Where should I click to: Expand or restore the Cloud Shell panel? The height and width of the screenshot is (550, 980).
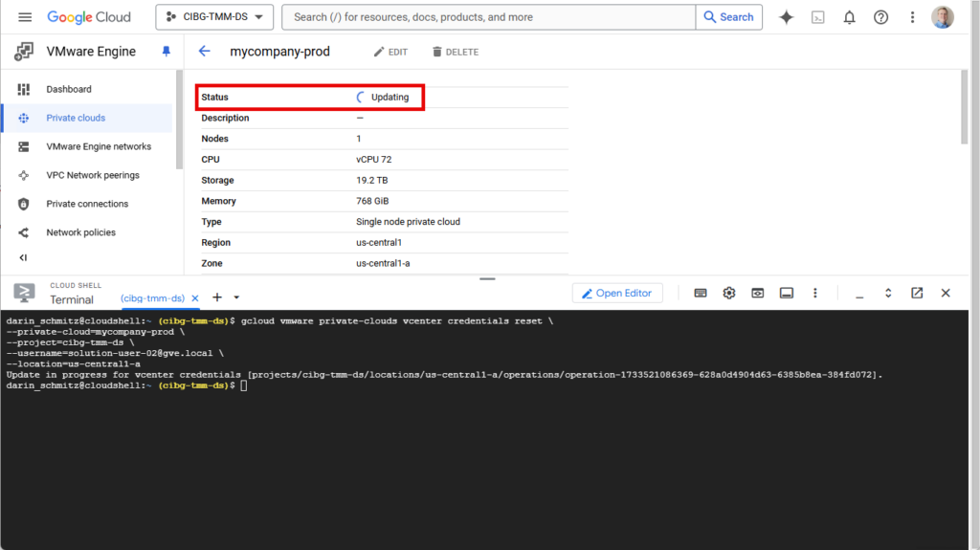(x=888, y=293)
